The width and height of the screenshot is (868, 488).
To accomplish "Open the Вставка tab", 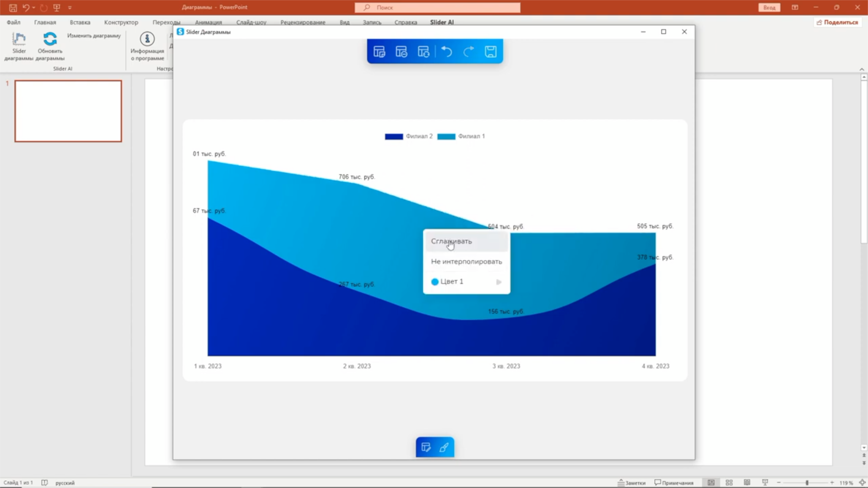I will click(80, 22).
